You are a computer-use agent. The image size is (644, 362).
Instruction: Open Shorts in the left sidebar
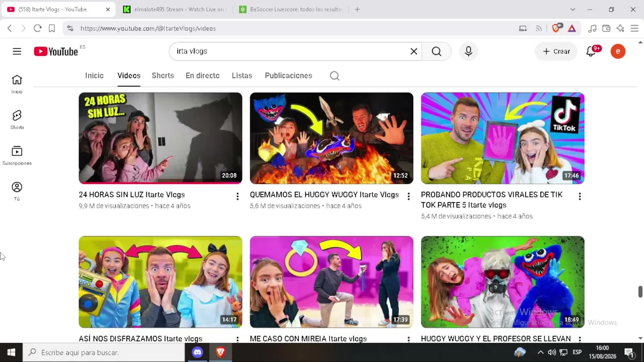coord(17,120)
